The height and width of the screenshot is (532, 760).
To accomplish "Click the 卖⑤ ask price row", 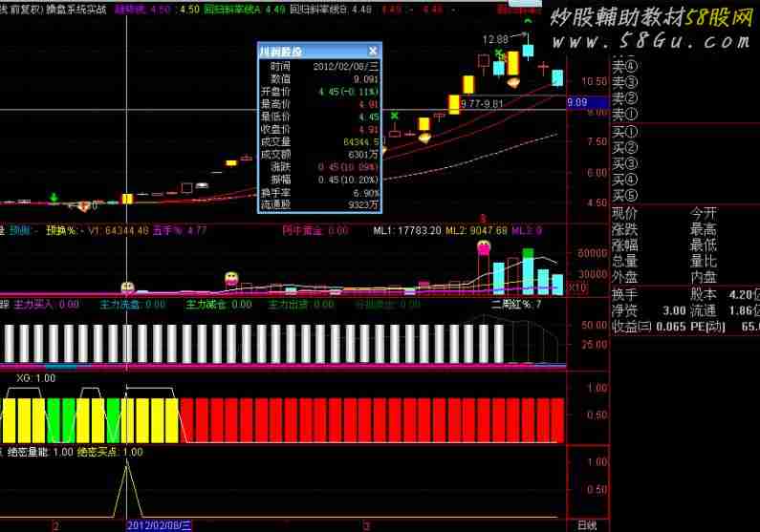I will pyautogui.click(x=624, y=51).
